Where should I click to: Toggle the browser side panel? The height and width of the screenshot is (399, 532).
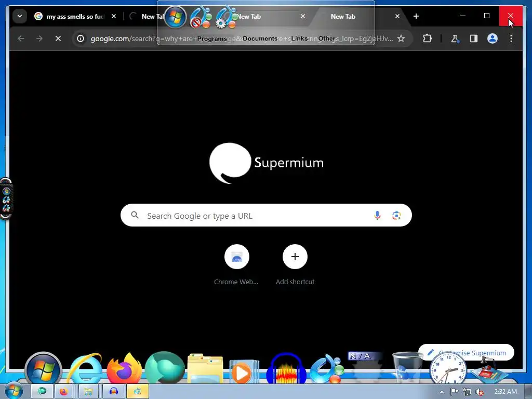coord(474,38)
